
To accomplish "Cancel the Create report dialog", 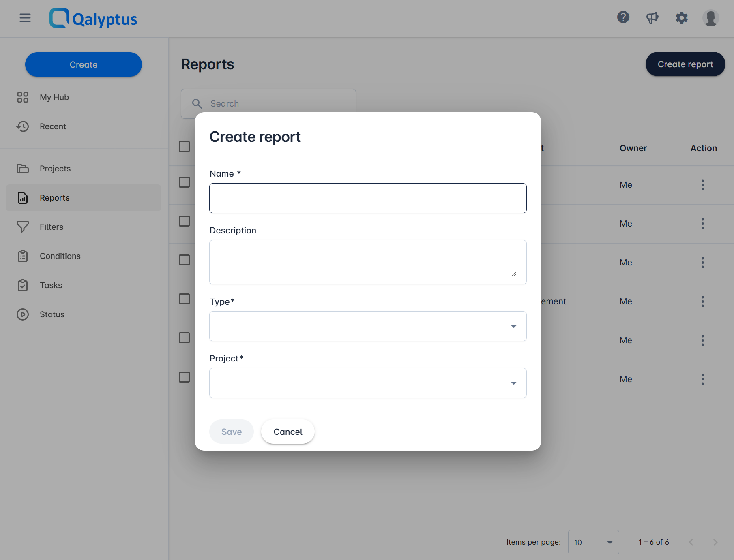I will pyautogui.click(x=288, y=432).
